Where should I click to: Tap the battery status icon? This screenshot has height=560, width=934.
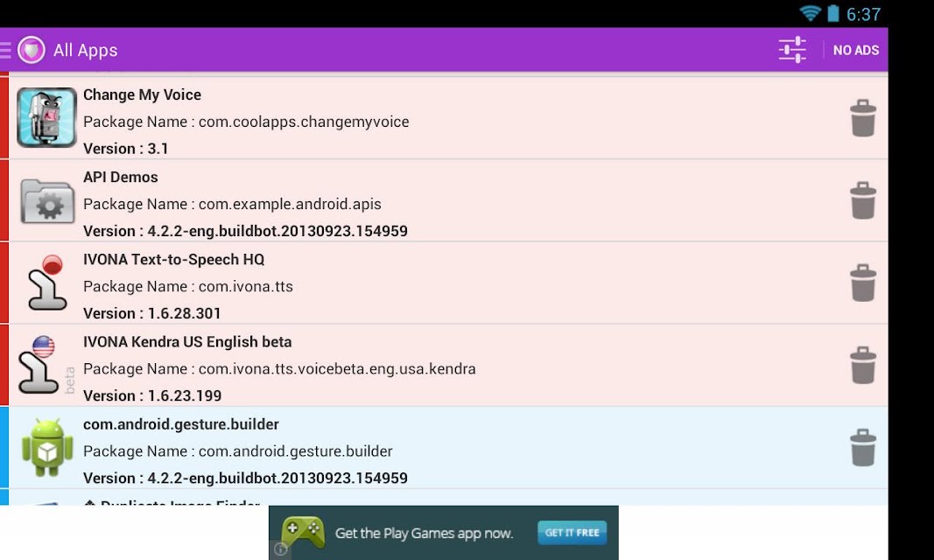coord(832,13)
